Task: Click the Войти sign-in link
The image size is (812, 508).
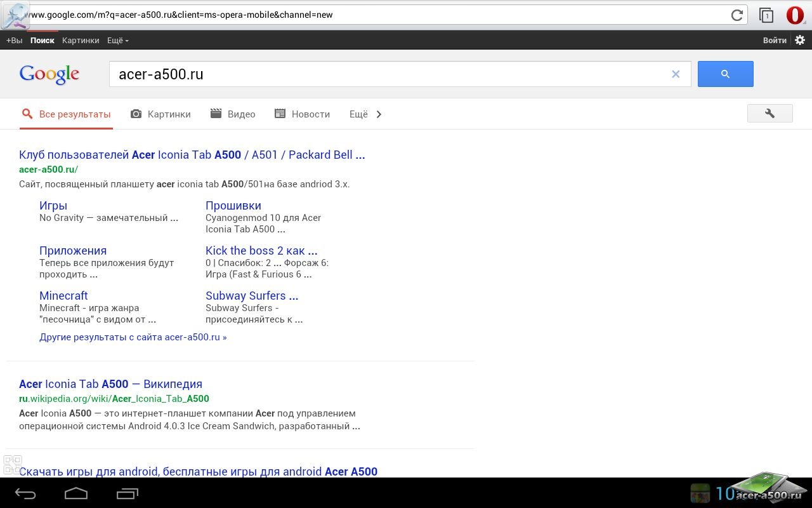Action: pyautogui.click(x=775, y=40)
